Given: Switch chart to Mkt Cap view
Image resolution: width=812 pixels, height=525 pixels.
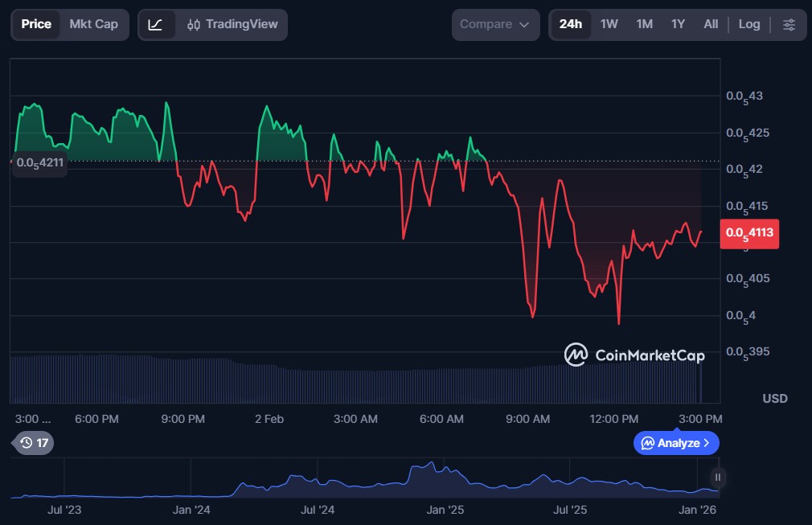Looking at the screenshot, I should click(93, 24).
